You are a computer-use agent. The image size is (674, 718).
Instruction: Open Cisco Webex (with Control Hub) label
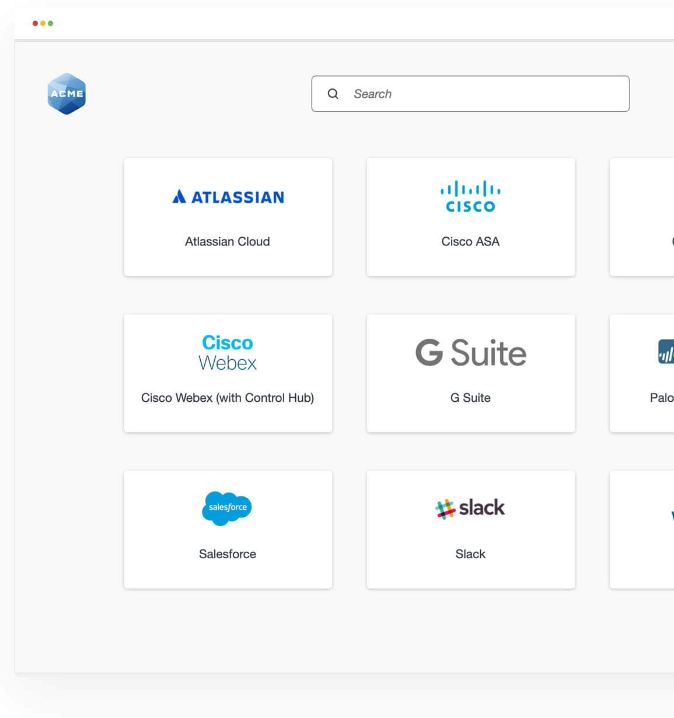click(x=228, y=398)
